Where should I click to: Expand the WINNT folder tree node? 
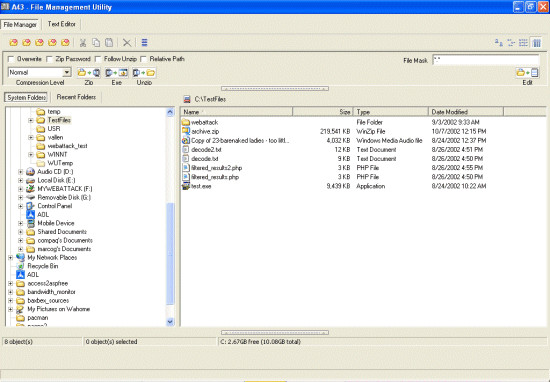31,155
